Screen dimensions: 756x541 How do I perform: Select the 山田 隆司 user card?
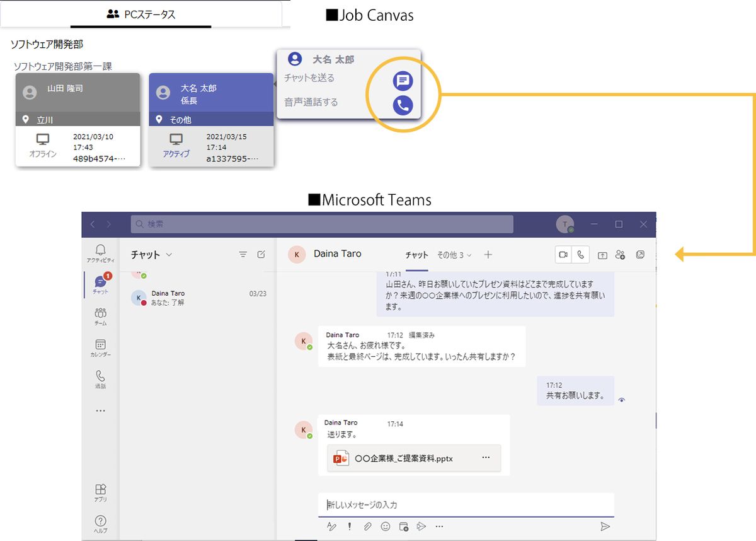[77, 120]
